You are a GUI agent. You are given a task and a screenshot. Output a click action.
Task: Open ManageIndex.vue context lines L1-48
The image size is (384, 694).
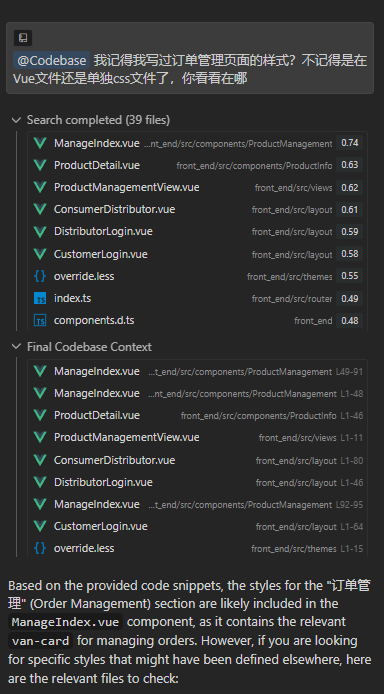pyautogui.click(x=197, y=393)
